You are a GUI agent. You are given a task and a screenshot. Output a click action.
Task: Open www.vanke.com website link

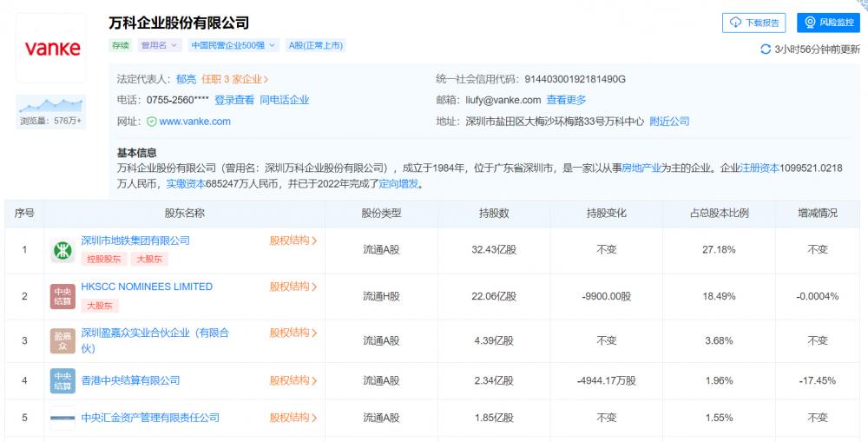click(194, 122)
